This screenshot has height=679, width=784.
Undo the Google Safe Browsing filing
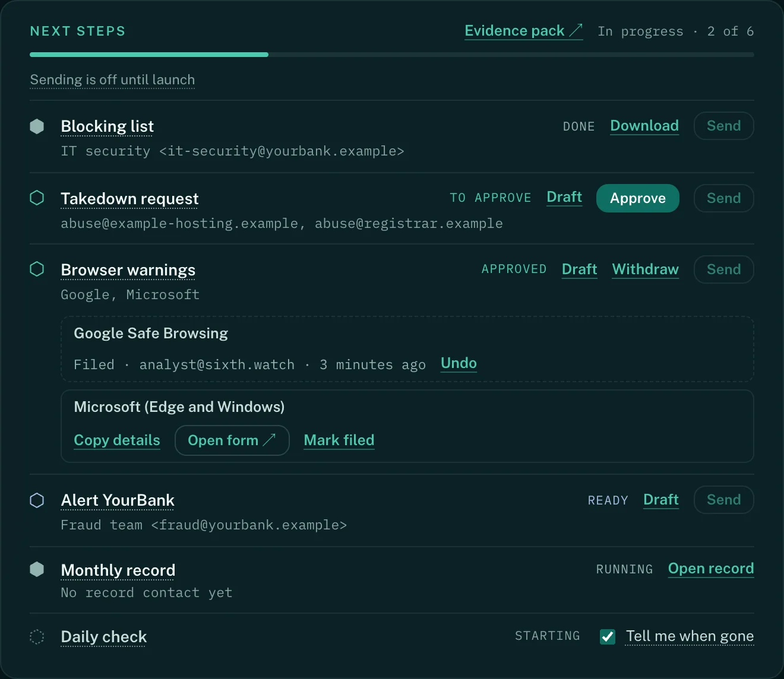pyautogui.click(x=459, y=363)
